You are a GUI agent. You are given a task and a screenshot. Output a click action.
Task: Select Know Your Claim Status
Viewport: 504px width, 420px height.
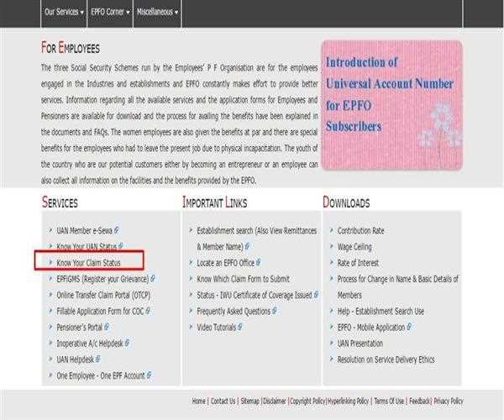(88, 263)
